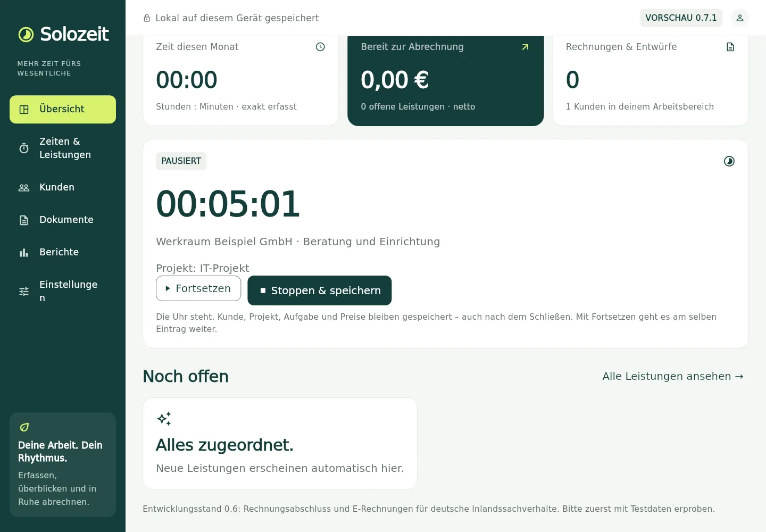Viewport: 766px width, 532px height.
Task: Click the Solozeit logo icon
Action: point(26,35)
